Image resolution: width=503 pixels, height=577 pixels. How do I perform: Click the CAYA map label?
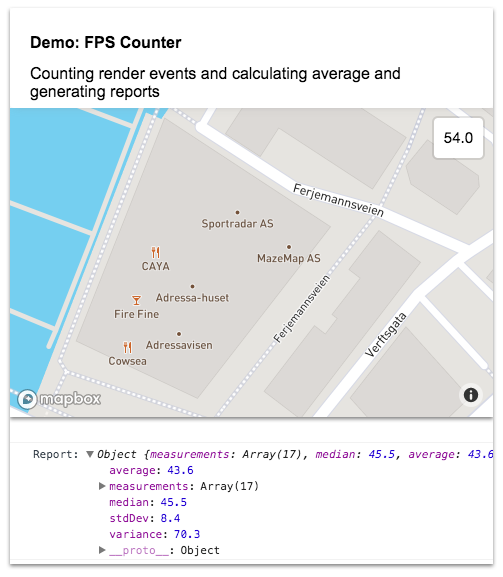(x=156, y=266)
